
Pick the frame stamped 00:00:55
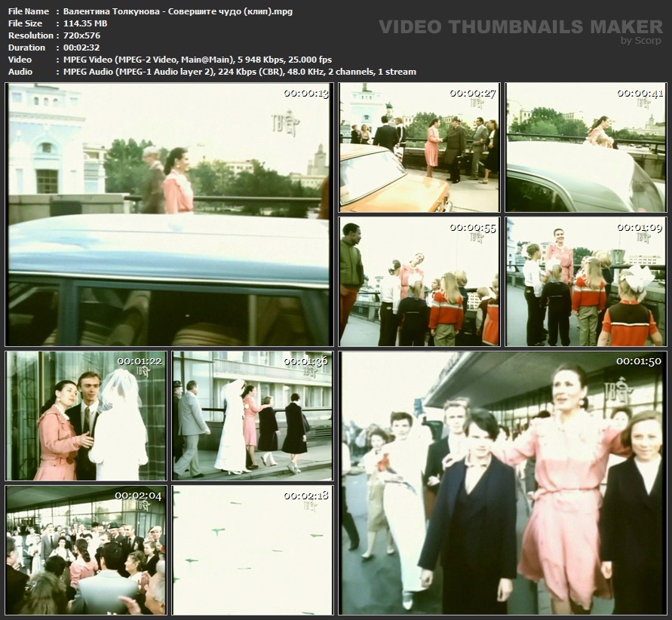pyautogui.click(x=419, y=281)
